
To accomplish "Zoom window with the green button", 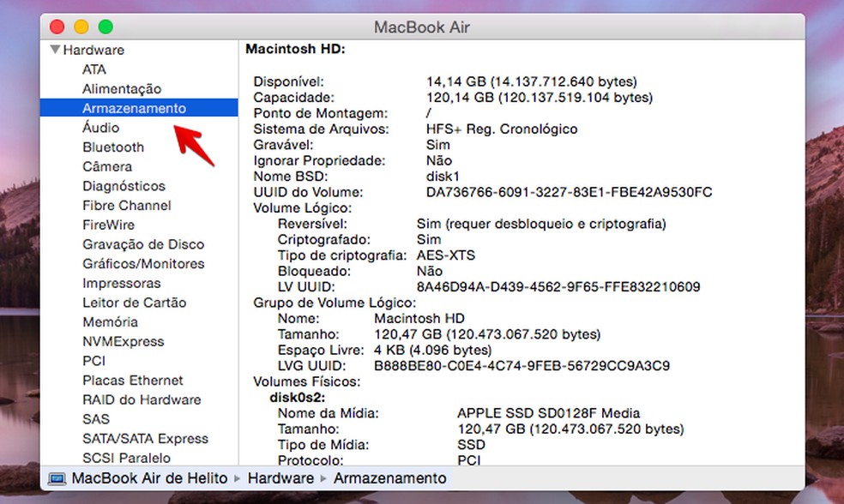I will point(105,27).
